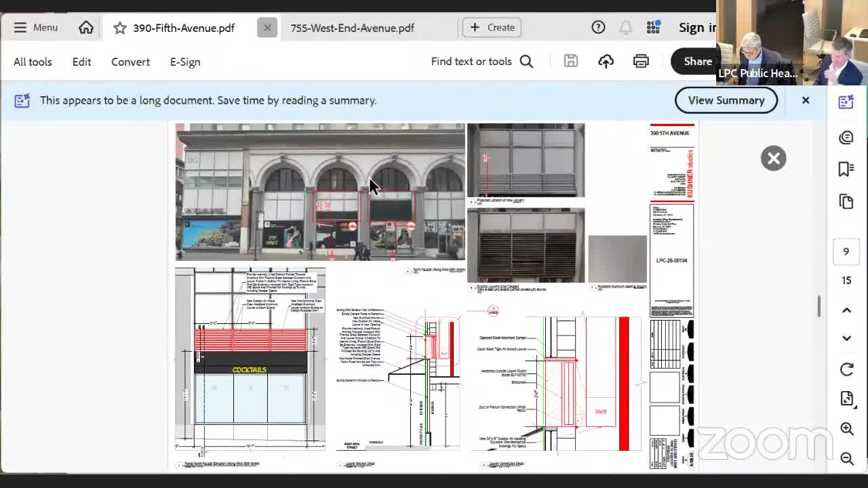Dismiss the summary banner
868x488 pixels.
click(806, 100)
